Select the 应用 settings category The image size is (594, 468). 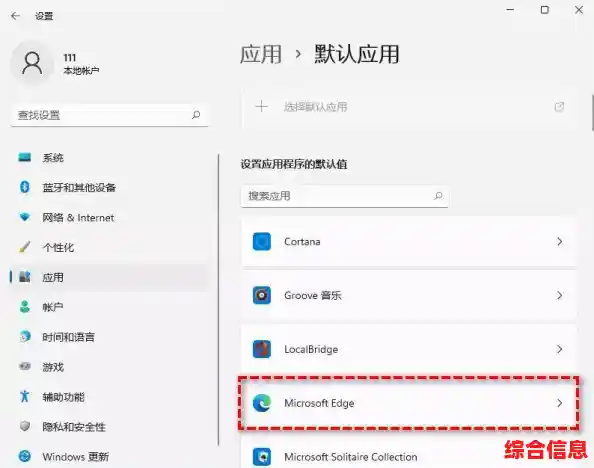109,277
